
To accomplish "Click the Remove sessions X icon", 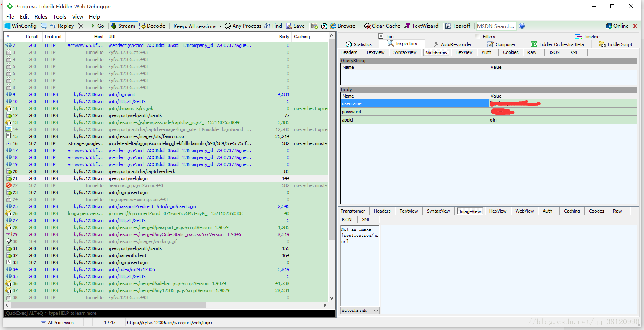I will 80,26.
